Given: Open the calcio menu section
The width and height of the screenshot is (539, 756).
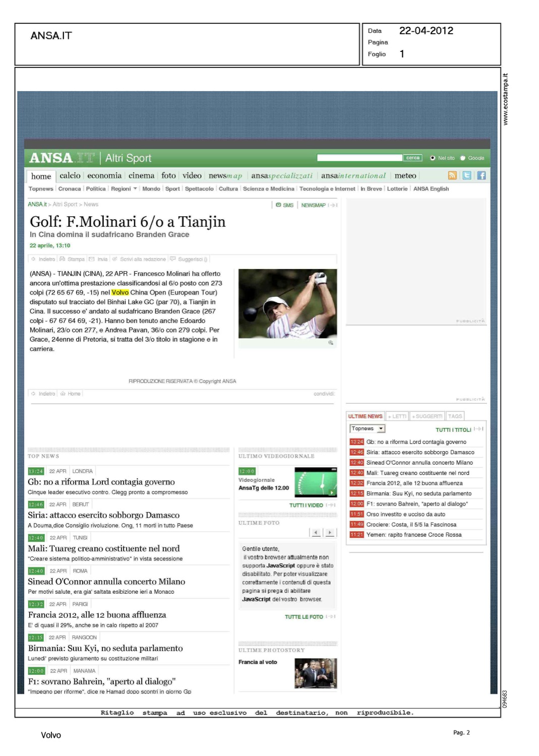Looking at the screenshot, I should pos(70,175).
